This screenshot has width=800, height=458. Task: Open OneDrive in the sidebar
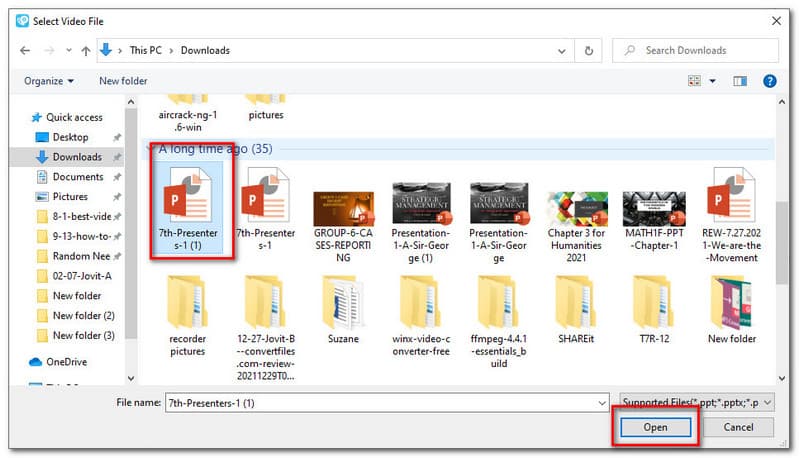[67, 362]
